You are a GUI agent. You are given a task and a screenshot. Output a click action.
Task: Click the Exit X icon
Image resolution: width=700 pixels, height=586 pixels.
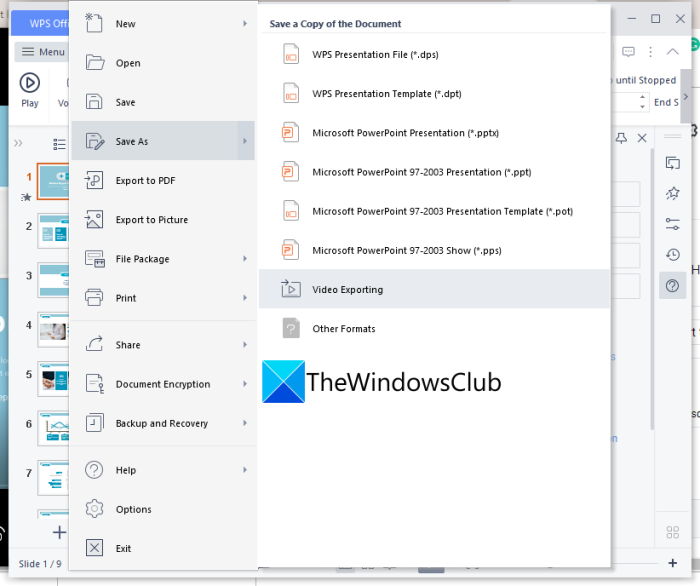94,548
